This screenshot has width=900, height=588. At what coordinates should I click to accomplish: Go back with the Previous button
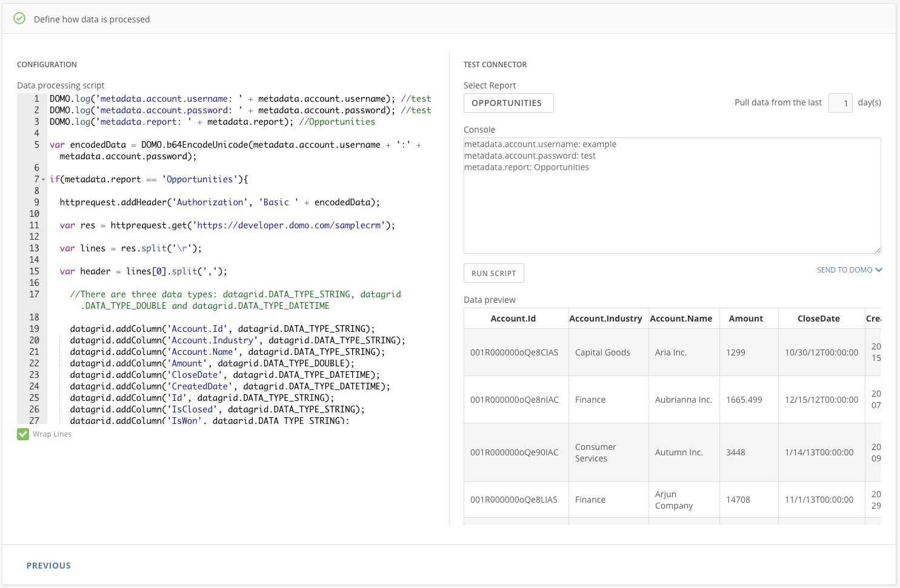click(x=48, y=566)
